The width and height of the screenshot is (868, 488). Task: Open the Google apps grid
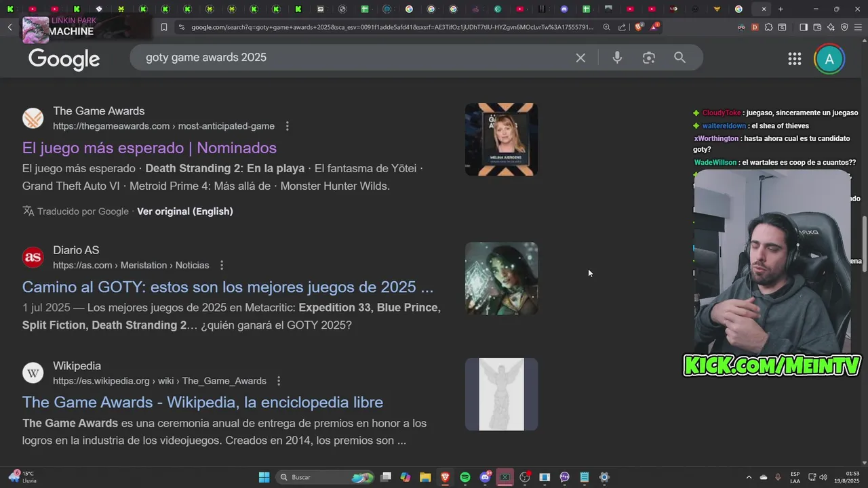[x=795, y=59]
